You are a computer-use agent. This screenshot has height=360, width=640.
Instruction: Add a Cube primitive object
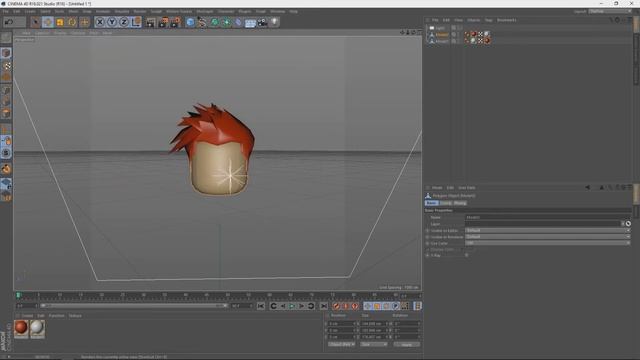tap(190, 22)
